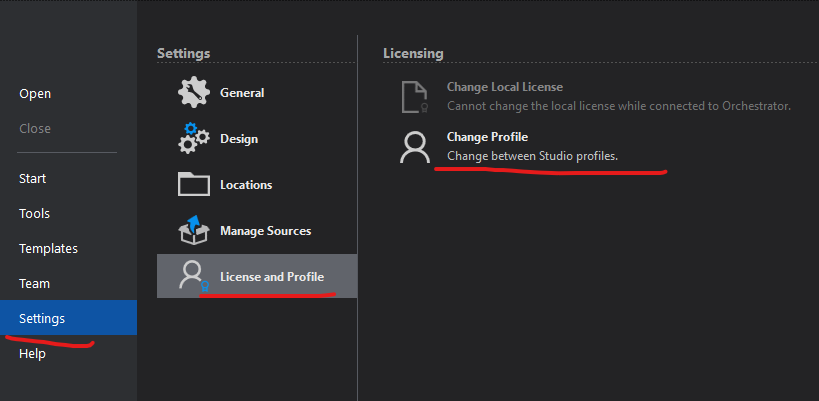
Task: Click the Change Local License title
Action: click(505, 87)
